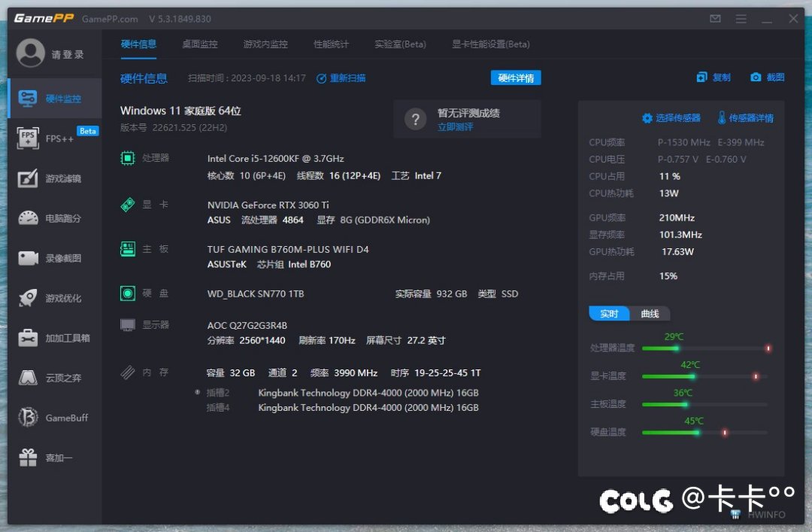
Task: Click the 复制 copy icon
Action: 701,78
